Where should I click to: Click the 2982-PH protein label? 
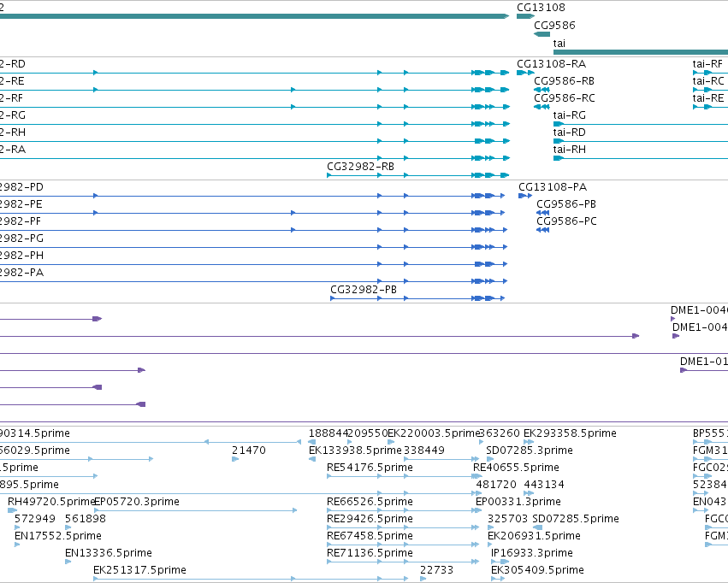pos(21,256)
